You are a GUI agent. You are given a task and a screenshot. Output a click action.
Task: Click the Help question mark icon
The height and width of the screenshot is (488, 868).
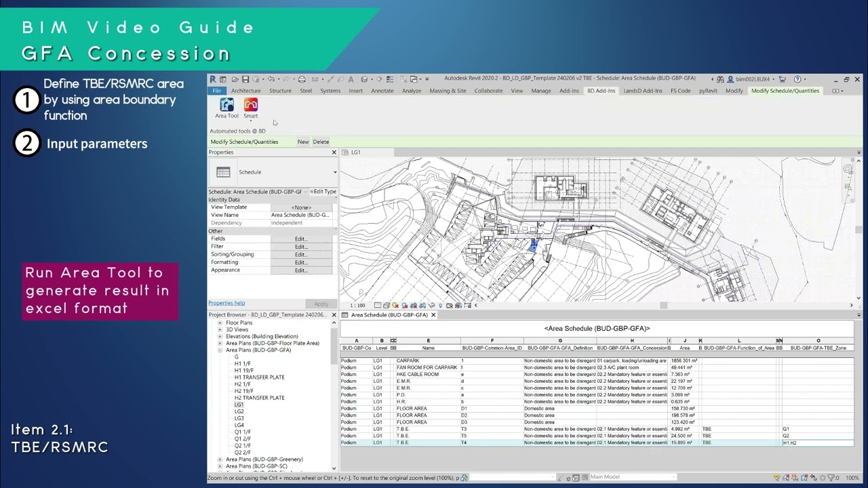(797, 79)
